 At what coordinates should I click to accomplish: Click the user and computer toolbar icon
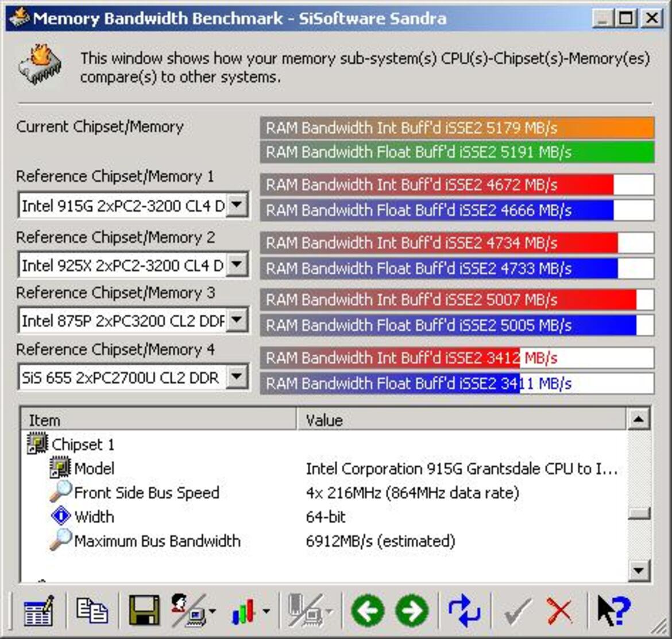click(188, 610)
